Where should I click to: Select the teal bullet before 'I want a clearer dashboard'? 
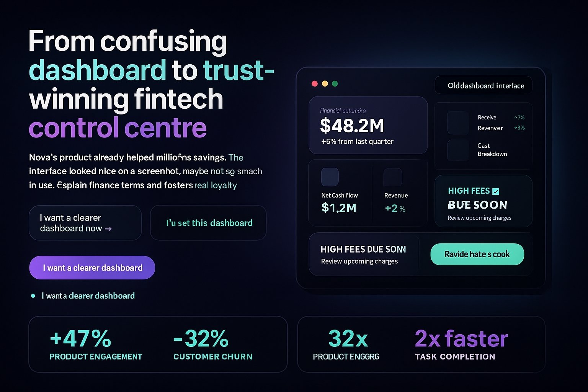tap(33, 296)
